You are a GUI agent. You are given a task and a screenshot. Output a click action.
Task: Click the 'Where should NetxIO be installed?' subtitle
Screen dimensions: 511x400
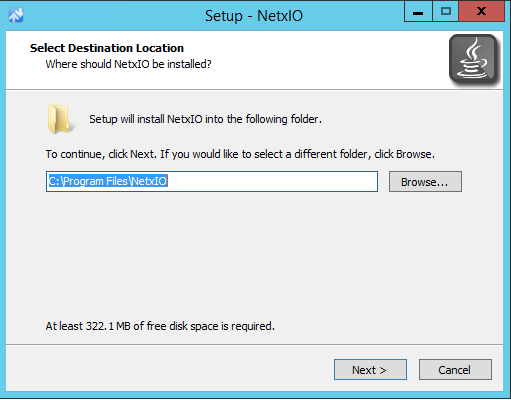coord(128,64)
